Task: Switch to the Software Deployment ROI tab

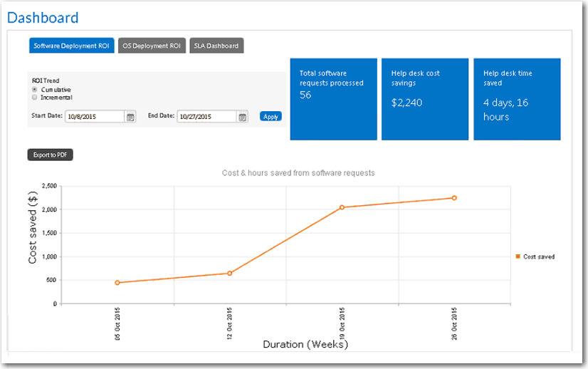Action: coord(71,46)
